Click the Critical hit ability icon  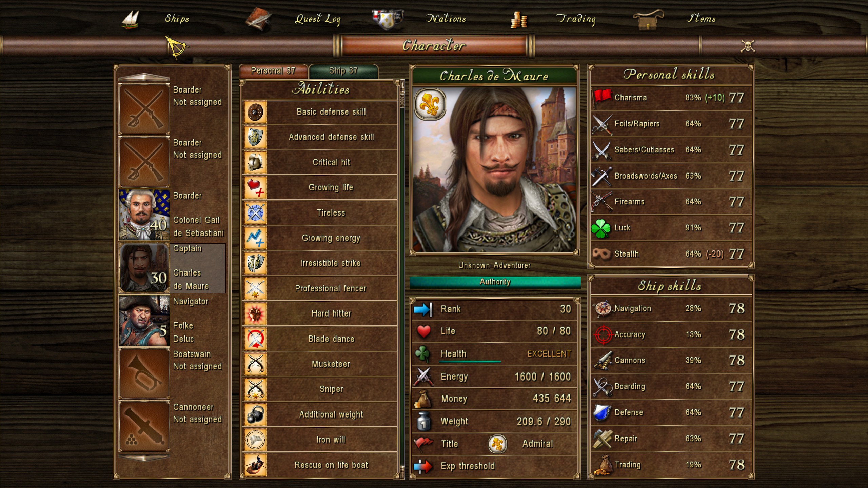click(x=255, y=162)
